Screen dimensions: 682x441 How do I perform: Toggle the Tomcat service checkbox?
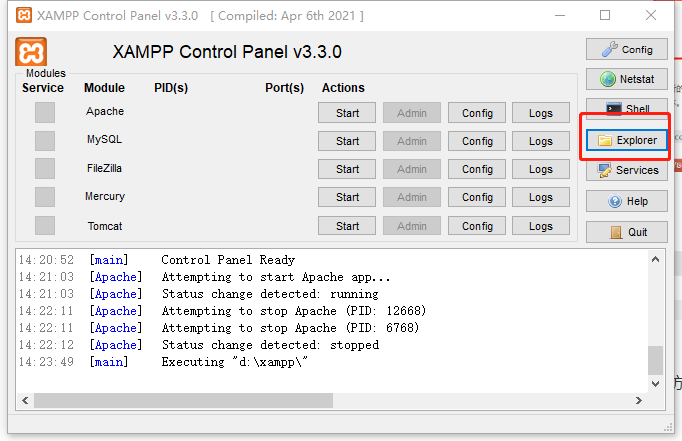tap(45, 226)
